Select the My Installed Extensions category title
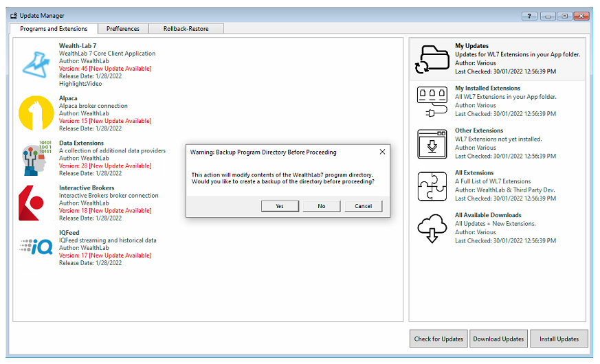Image resolution: width=600 pixels, height=364 pixels. pyautogui.click(x=487, y=89)
